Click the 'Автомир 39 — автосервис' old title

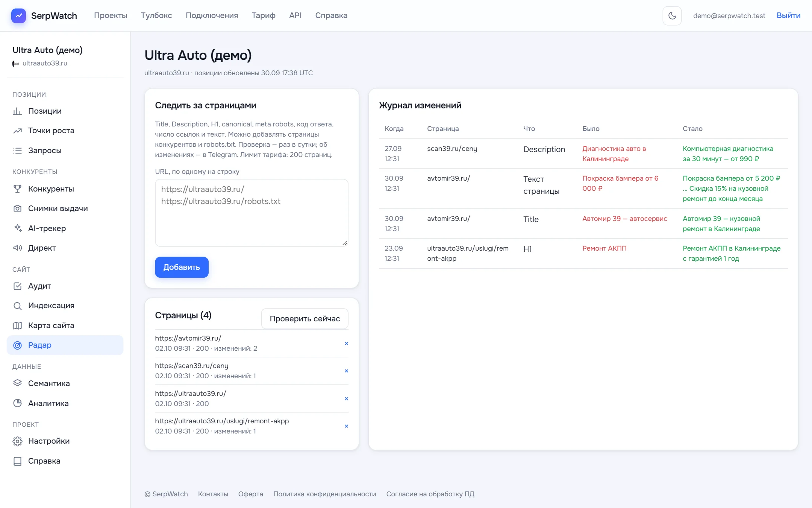(x=624, y=219)
